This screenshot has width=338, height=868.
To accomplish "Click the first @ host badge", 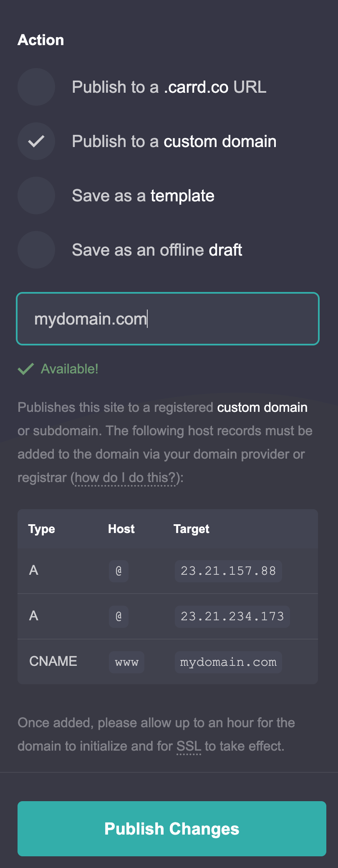I will coord(119,571).
